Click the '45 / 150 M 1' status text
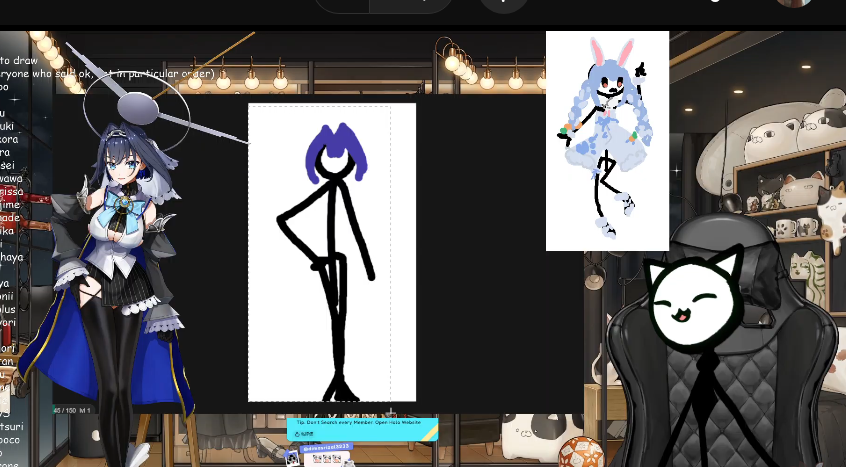 [x=72, y=410]
